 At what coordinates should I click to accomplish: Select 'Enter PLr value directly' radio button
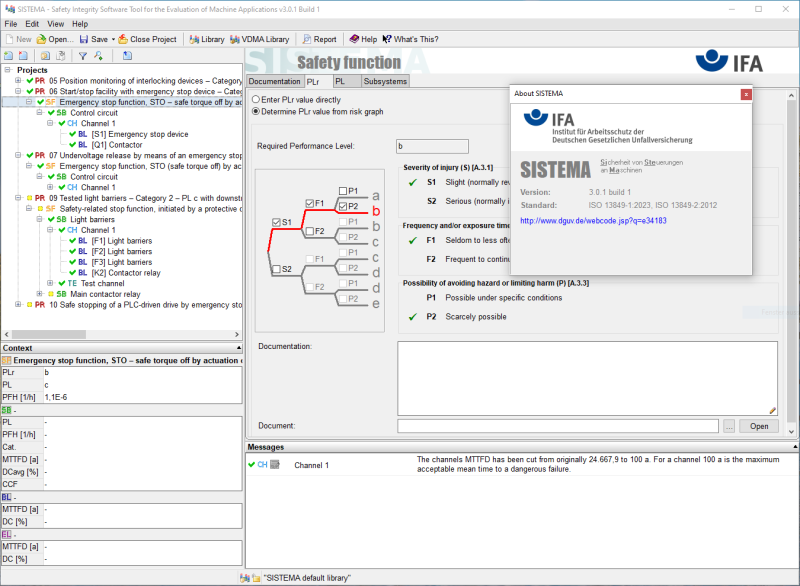pos(254,100)
